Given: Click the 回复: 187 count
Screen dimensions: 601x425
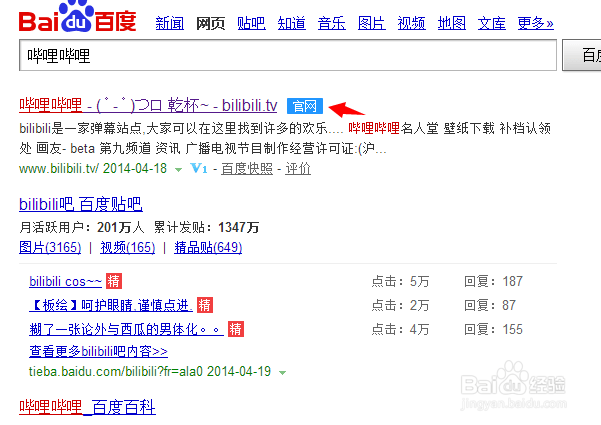Looking at the screenshot, I should point(493,281).
